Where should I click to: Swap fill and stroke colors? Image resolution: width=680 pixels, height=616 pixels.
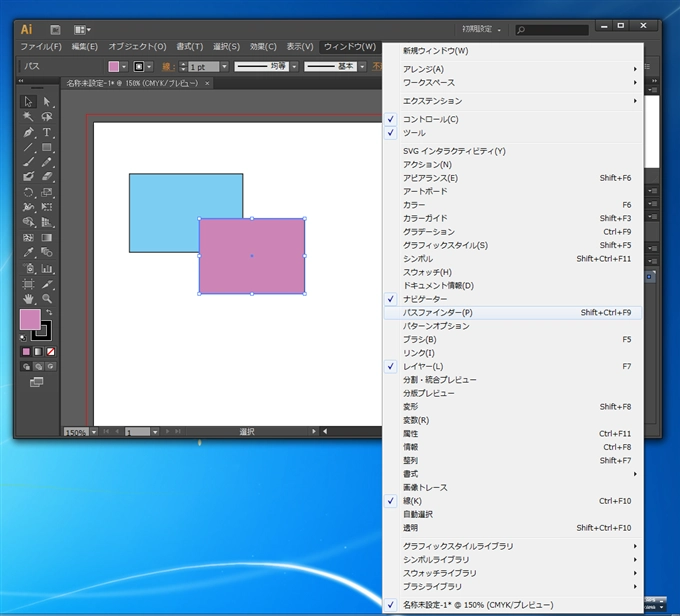point(49,312)
